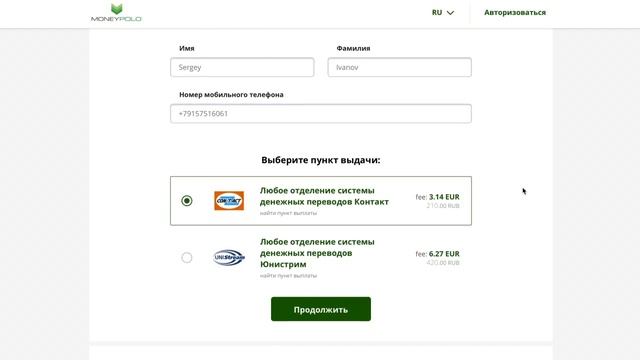This screenshot has height=360, width=640.
Task: Click the 'Выберите пункт выдачи' heading
Action: [321, 160]
